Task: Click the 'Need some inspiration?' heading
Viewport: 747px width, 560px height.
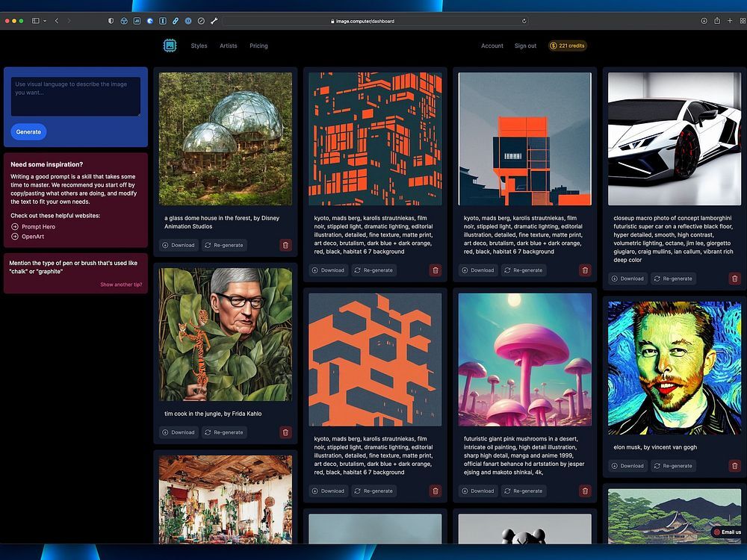Action: coord(46,164)
